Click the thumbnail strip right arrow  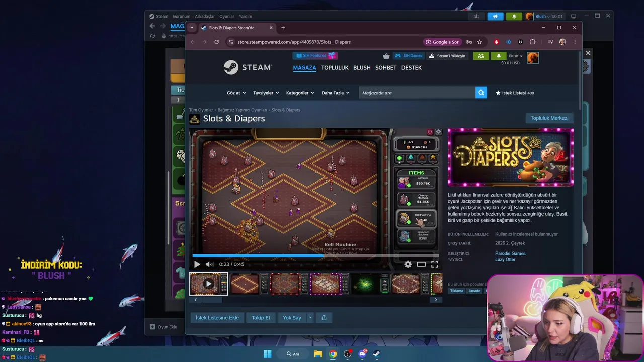[436, 300]
